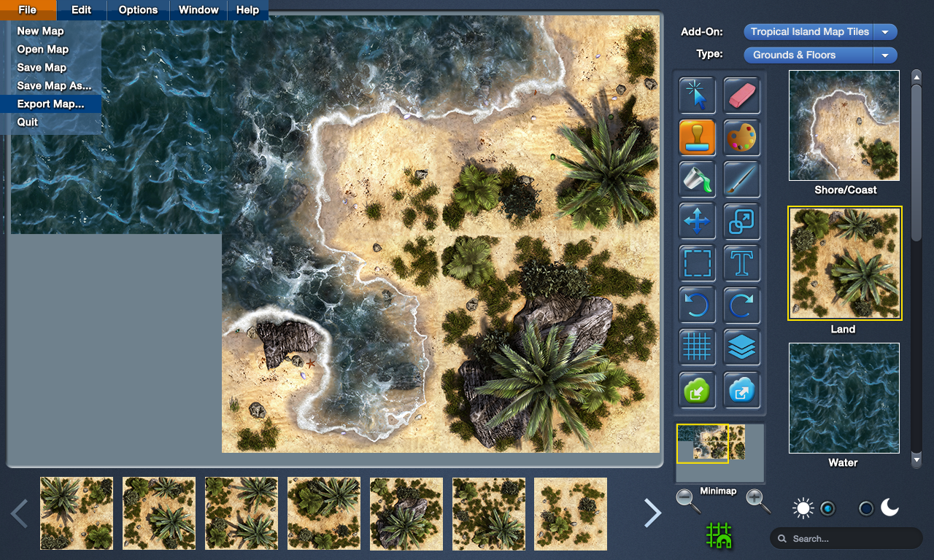Select the Text tool
This screenshot has height=560, width=934.
point(742,263)
